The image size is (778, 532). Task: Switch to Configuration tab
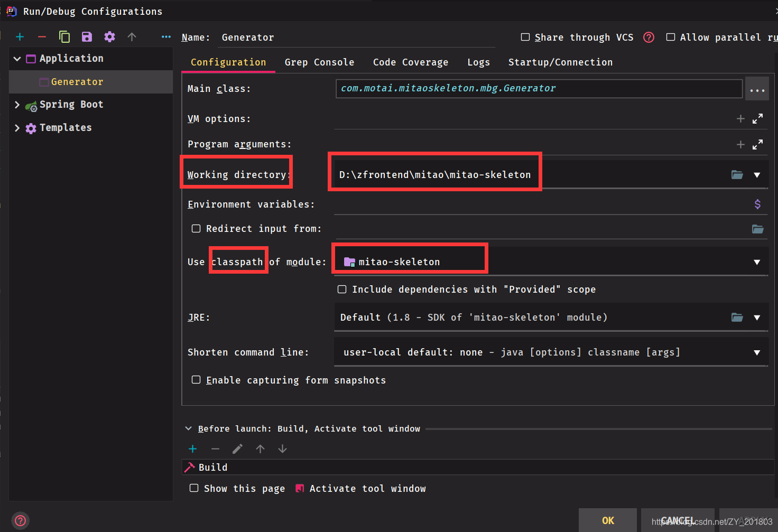click(x=228, y=62)
